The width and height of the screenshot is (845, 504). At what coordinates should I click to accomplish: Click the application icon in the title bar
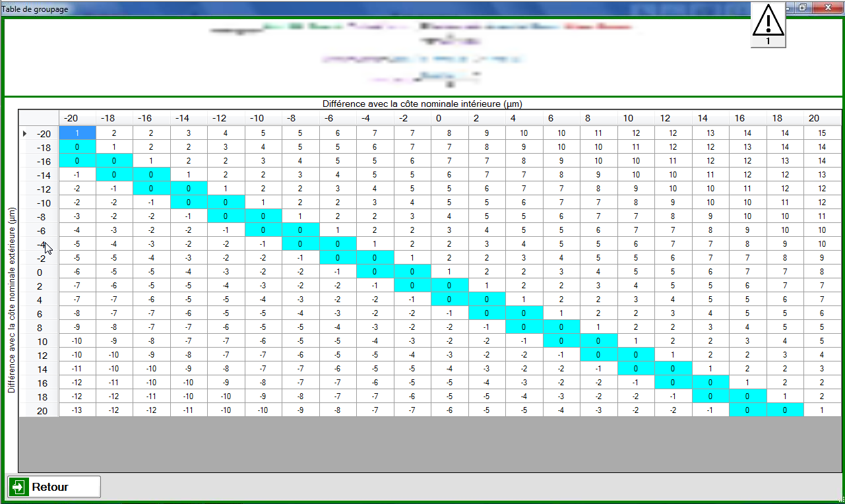[5, 9]
